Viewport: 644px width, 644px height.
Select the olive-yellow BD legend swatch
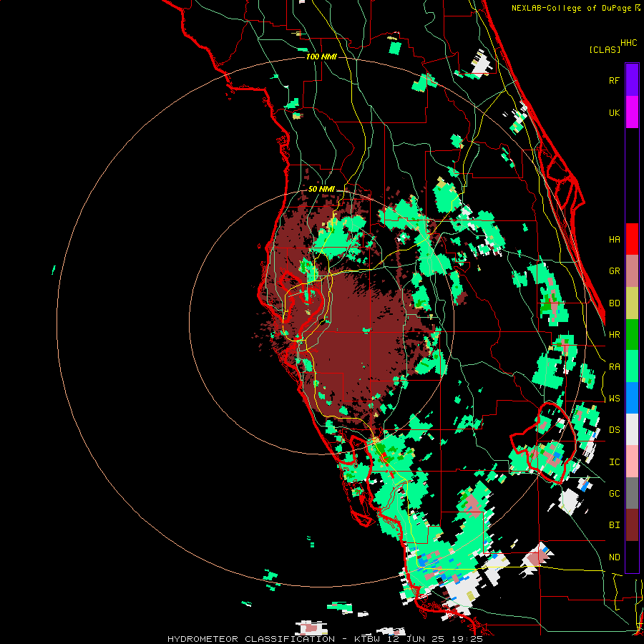[632, 303]
